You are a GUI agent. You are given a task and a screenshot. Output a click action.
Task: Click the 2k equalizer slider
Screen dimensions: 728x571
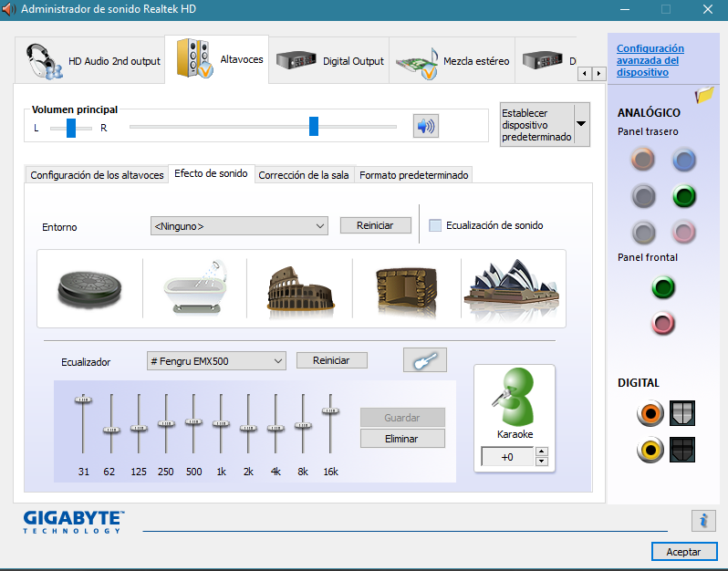click(248, 428)
